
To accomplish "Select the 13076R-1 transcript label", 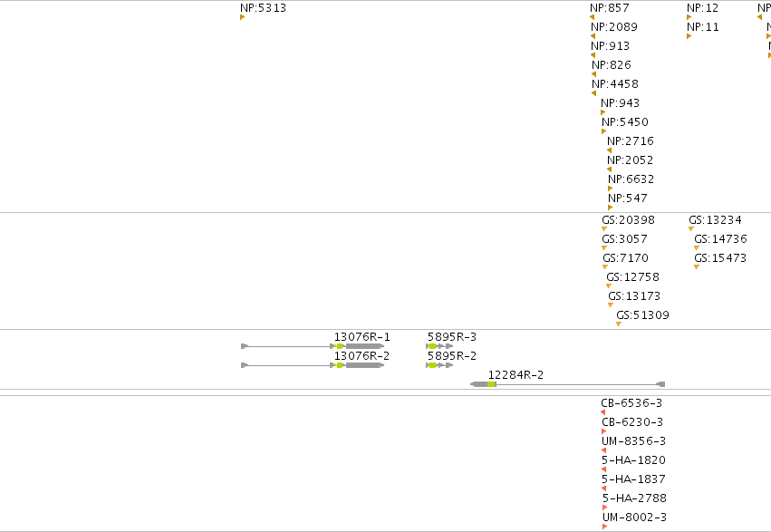I will tap(361, 337).
